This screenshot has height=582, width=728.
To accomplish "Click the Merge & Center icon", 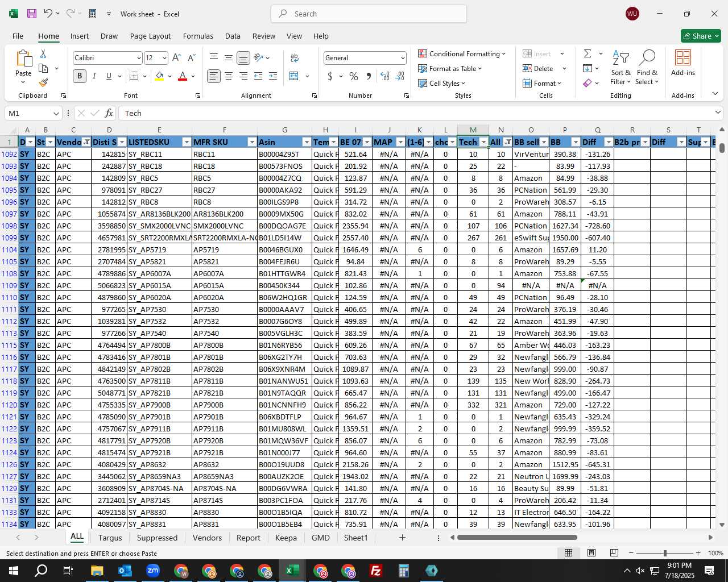I will [x=294, y=76].
